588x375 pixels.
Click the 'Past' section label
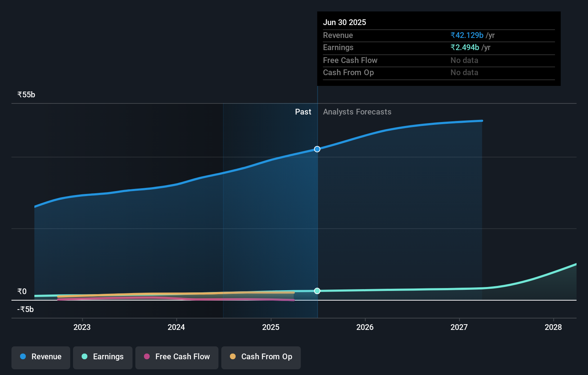click(303, 112)
